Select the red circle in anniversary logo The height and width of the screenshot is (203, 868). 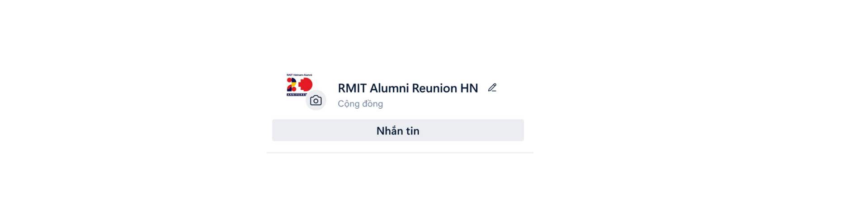pos(307,84)
